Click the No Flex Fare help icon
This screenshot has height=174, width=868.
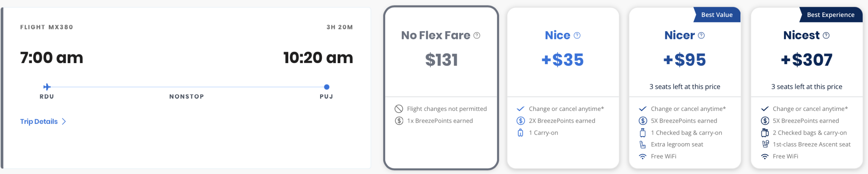click(477, 36)
